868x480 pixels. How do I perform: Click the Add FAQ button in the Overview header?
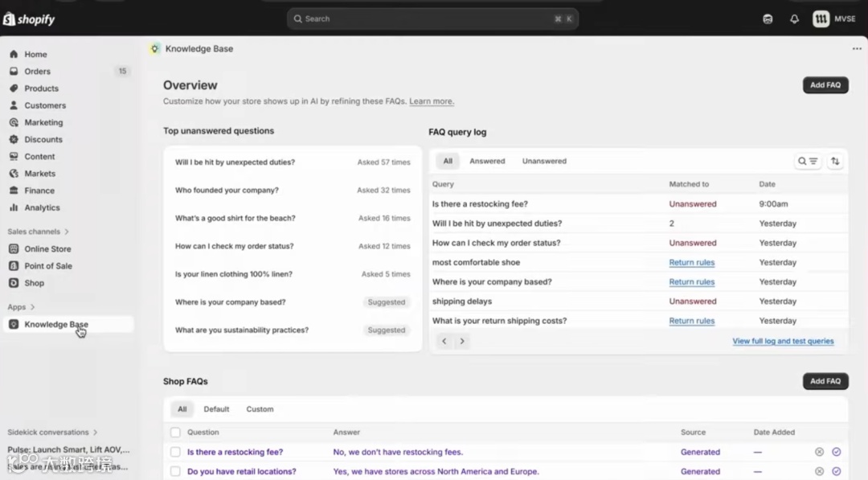click(x=825, y=85)
